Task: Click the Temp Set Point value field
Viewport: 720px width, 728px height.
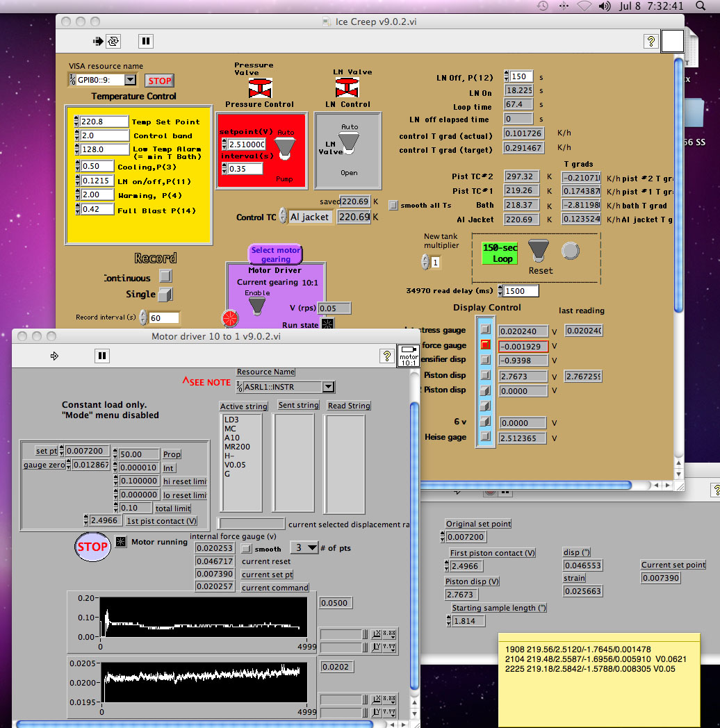Action: pos(104,122)
